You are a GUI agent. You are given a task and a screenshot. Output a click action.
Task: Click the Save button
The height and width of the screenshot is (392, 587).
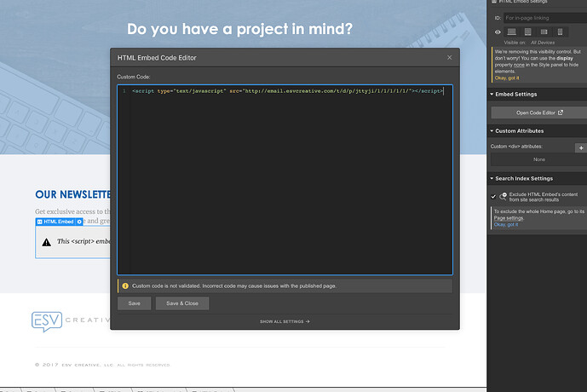[x=134, y=303]
